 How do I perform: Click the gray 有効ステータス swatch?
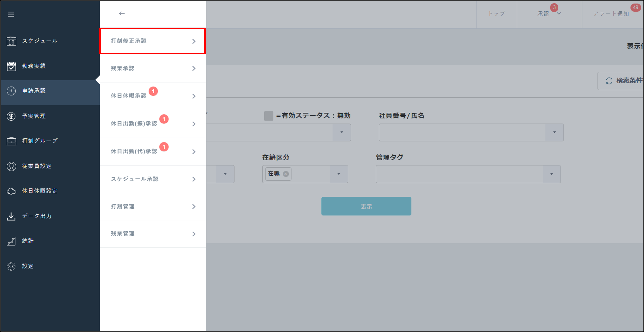tap(269, 116)
